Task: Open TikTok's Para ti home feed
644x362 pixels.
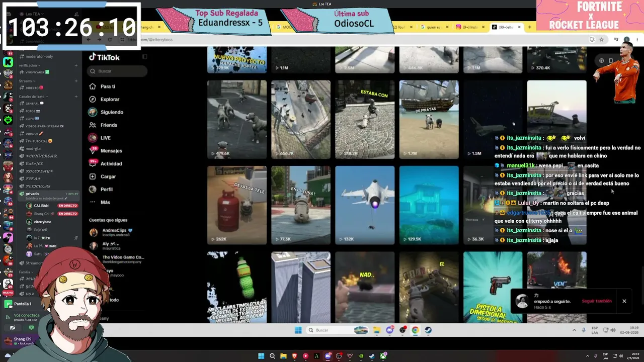Action: [x=103, y=86]
